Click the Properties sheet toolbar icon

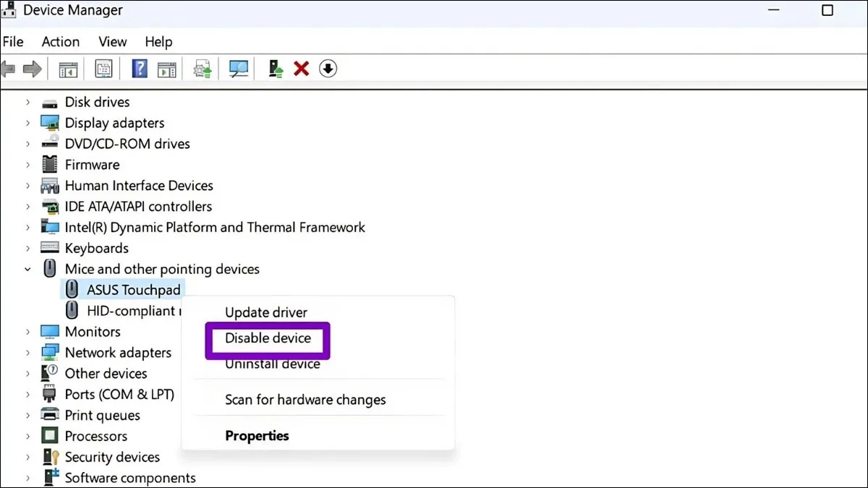tap(103, 69)
